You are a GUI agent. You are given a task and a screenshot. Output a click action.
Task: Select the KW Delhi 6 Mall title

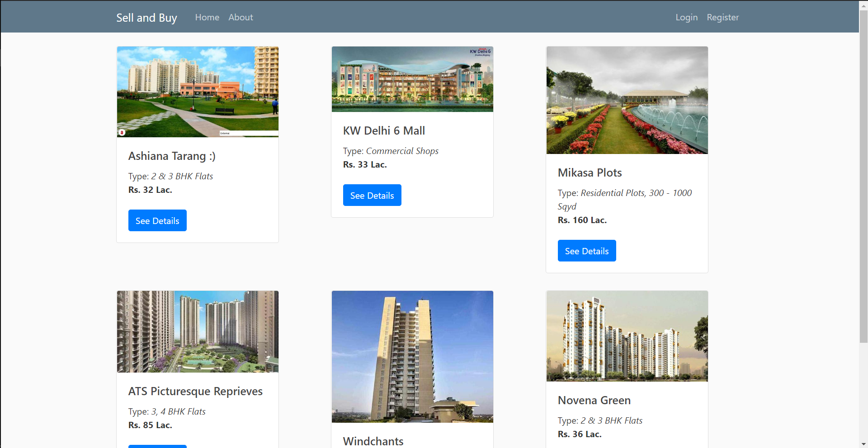(x=384, y=131)
